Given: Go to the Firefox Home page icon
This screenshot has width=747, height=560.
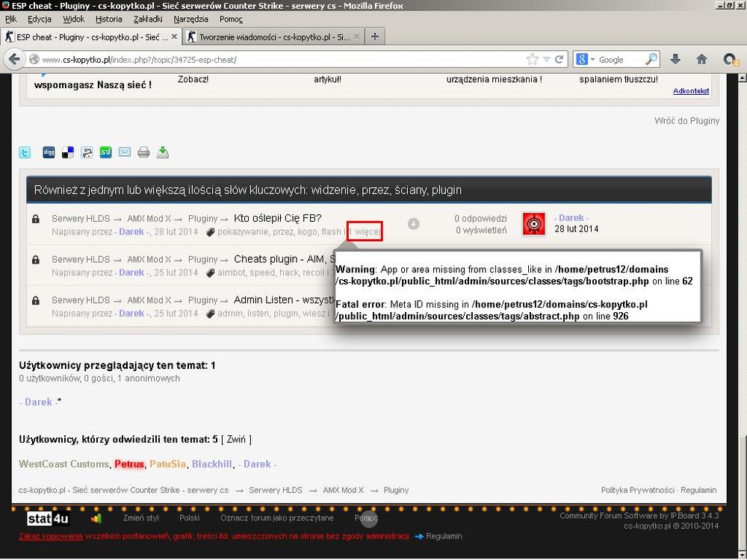Looking at the screenshot, I should (x=701, y=59).
